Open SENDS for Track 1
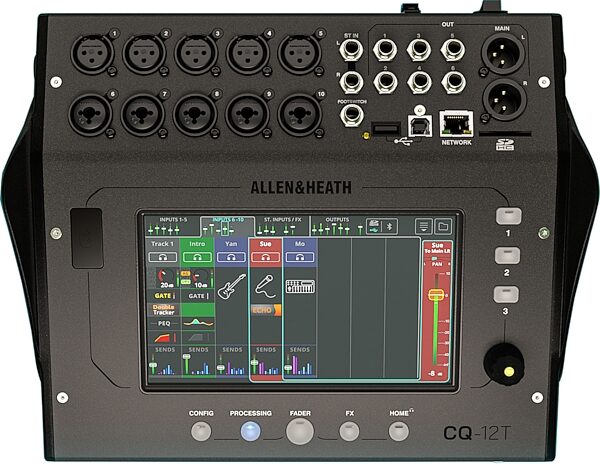 164,361
